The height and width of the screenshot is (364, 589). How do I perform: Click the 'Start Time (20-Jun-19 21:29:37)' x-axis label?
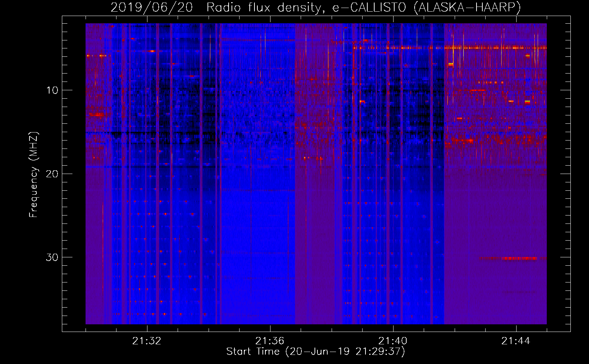[316, 352]
